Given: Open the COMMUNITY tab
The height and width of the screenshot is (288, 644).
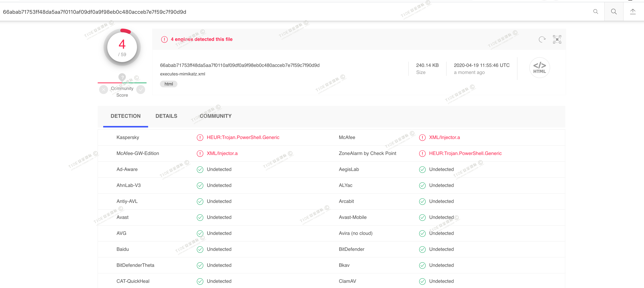Looking at the screenshot, I should [215, 116].
